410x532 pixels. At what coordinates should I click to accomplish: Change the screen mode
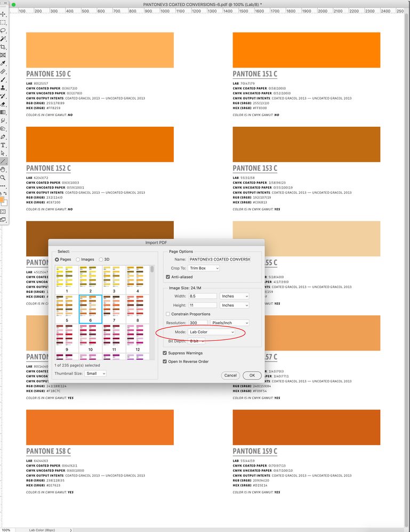pyautogui.click(x=3, y=219)
